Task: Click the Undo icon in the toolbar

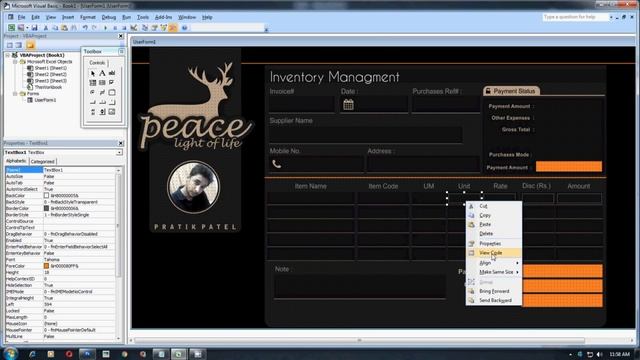Action: [85, 28]
